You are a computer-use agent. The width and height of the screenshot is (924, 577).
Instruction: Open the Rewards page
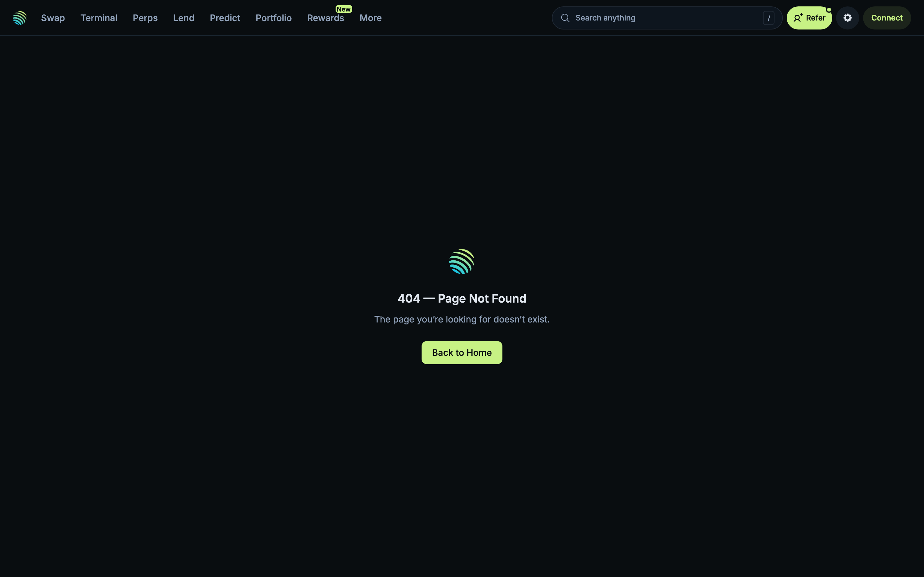(325, 18)
